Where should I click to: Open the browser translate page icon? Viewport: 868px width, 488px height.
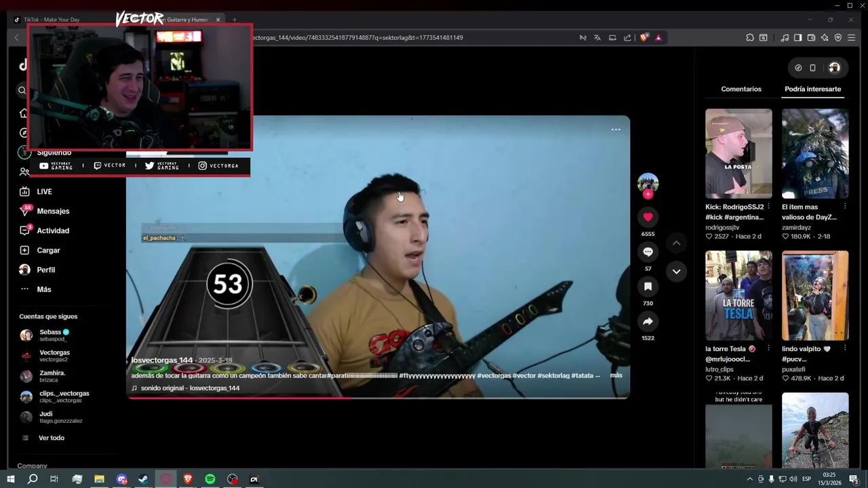click(597, 37)
